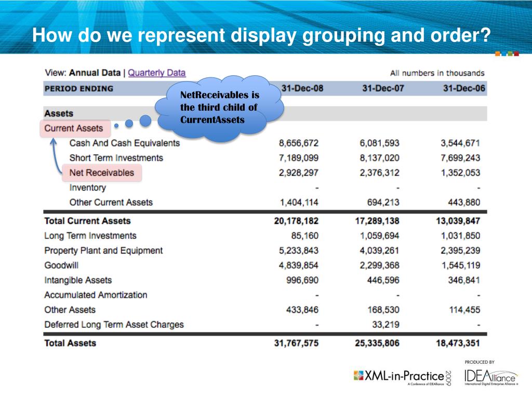Click value 1,352,053 in 2006 column
The height and width of the screenshot is (399, 532).
click(x=460, y=173)
